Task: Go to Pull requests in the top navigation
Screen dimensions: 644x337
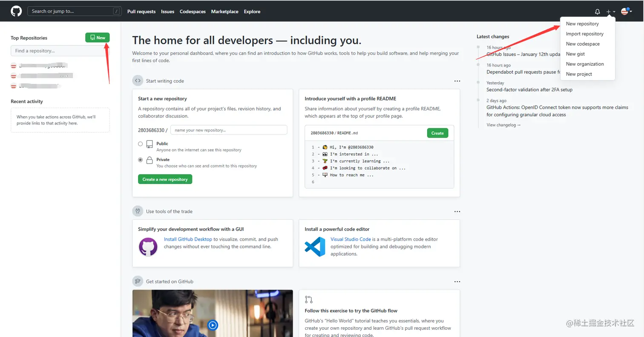Action: [x=141, y=12]
